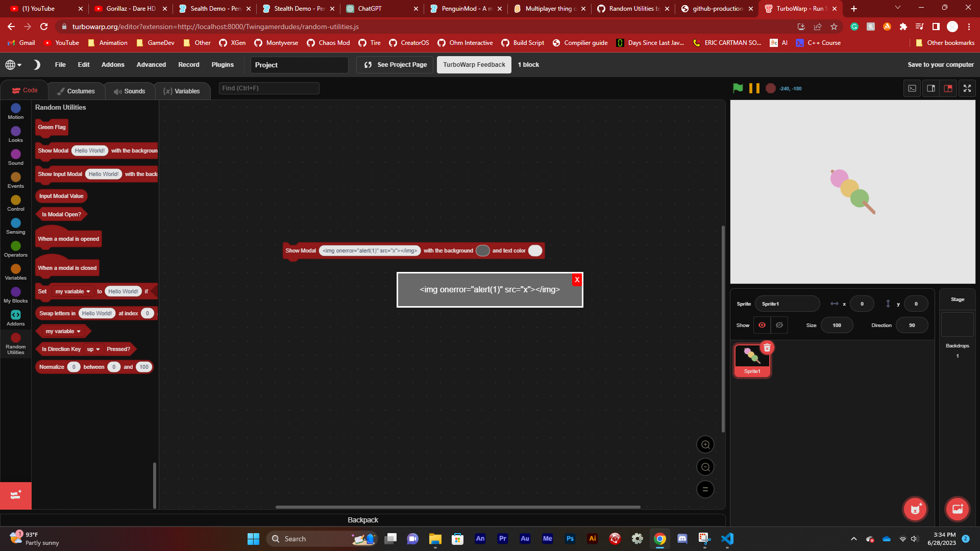
Task: Delete Sprite1 with the trash icon
Action: pyautogui.click(x=767, y=348)
